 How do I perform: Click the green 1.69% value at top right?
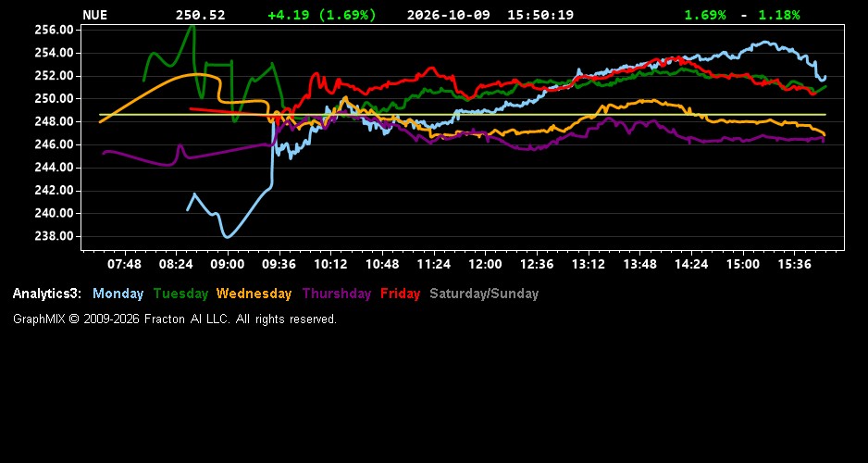click(x=705, y=15)
